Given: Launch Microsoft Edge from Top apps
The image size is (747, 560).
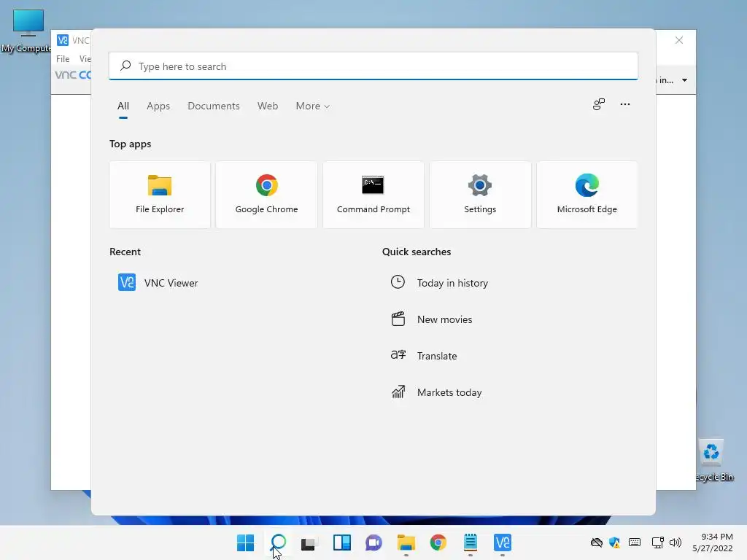Looking at the screenshot, I should click(x=587, y=195).
